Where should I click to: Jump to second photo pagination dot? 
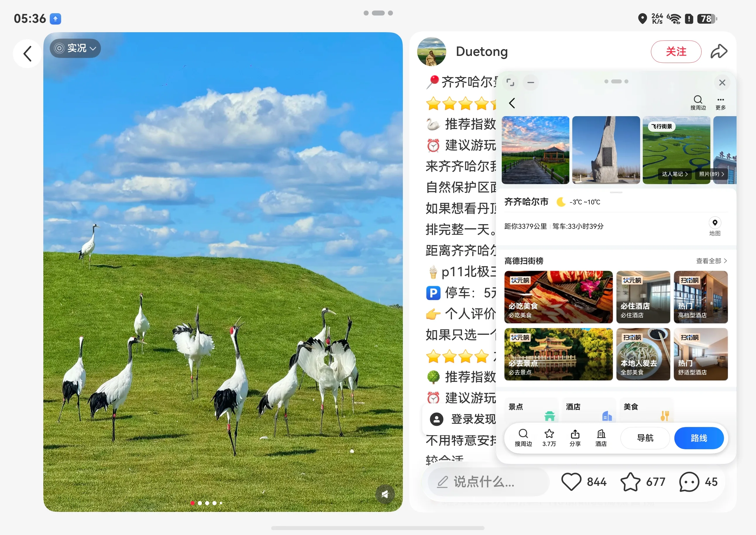pos(200,503)
